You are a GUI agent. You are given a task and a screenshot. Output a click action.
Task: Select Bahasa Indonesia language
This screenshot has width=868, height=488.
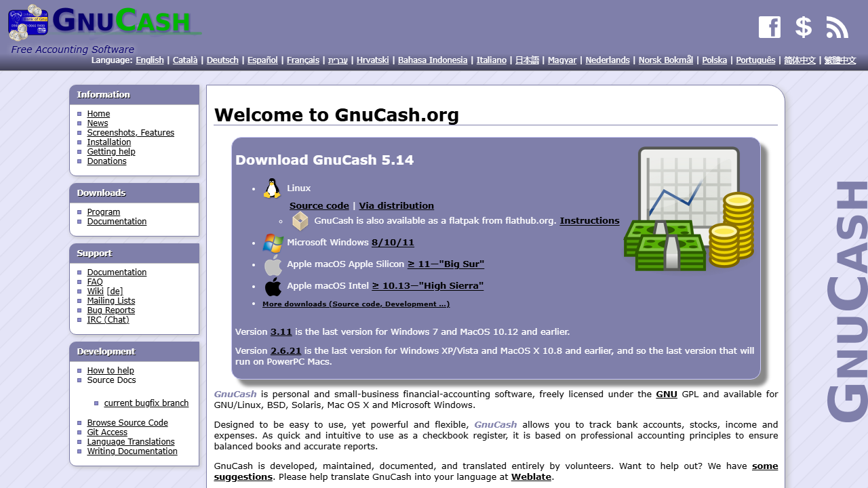click(433, 60)
